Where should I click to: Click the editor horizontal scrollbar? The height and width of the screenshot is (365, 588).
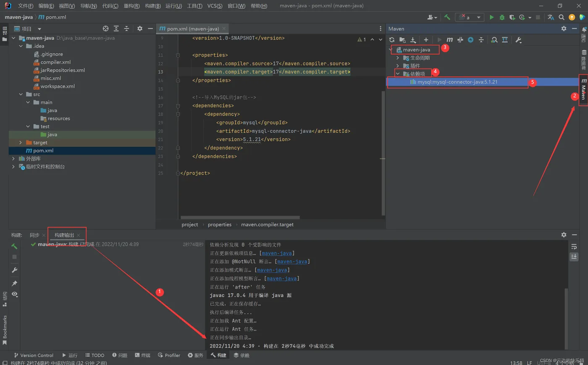click(x=240, y=218)
